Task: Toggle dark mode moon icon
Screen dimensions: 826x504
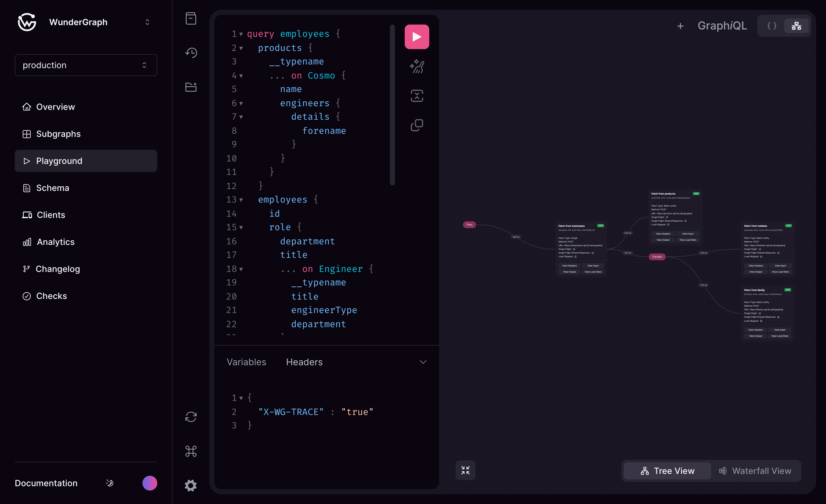Action: tap(110, 483)
